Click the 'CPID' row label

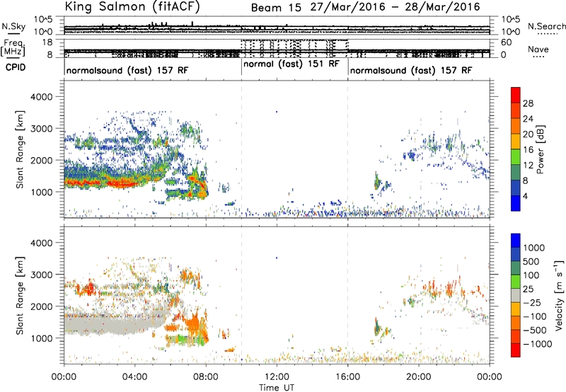coord(16,67)
